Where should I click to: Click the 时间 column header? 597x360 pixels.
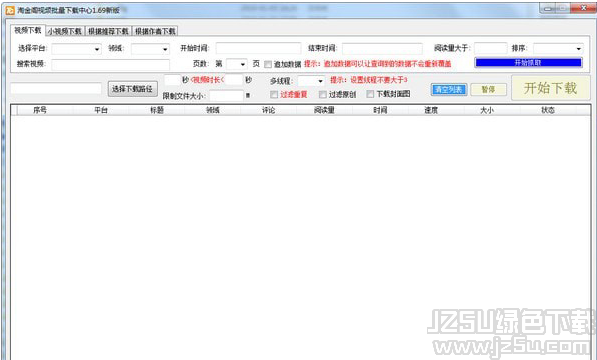380,110
